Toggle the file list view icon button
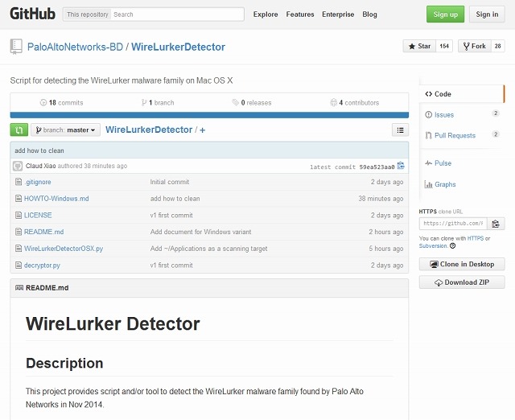 click(400, 130)
